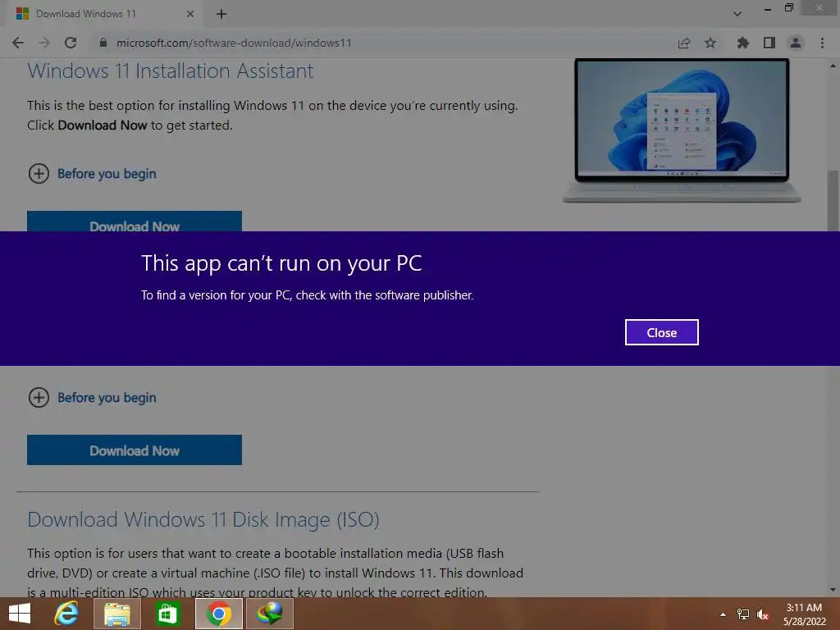Click the lower Download Now button

(135, 450)
